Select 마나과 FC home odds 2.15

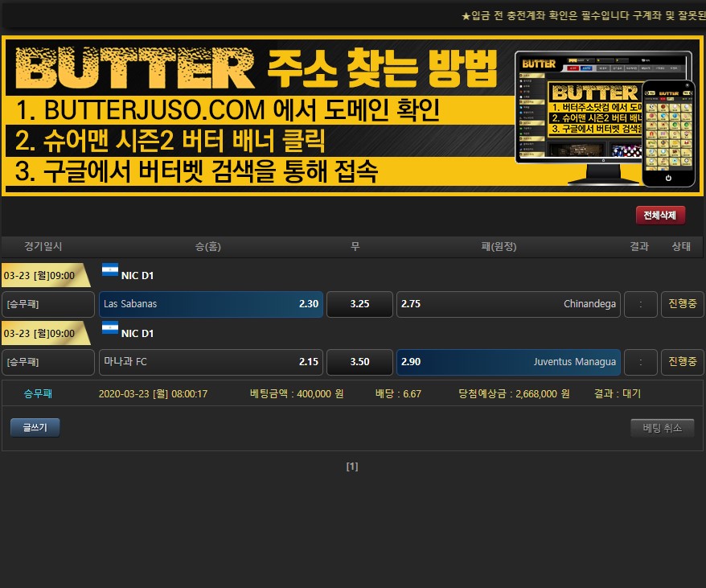coord(211,362)
